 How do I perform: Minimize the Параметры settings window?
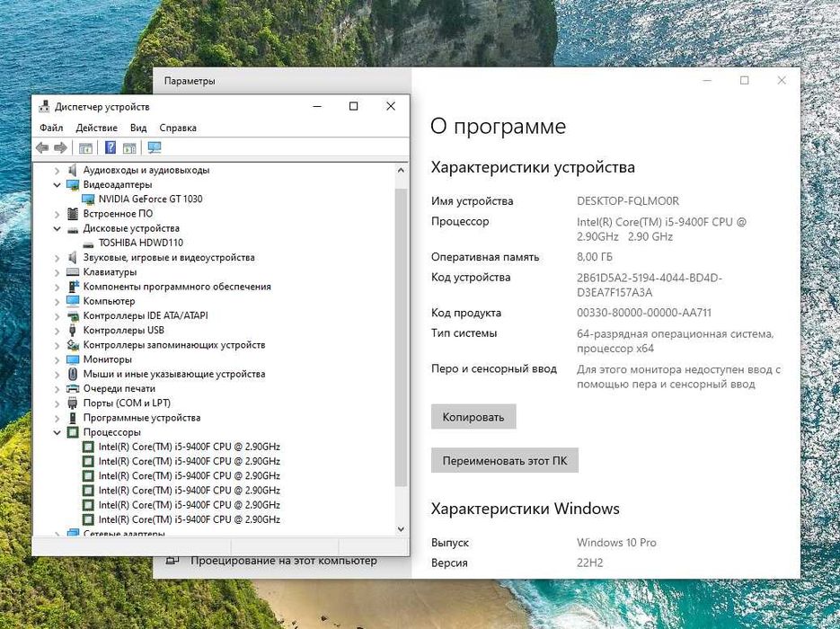(x=707, y=80)
